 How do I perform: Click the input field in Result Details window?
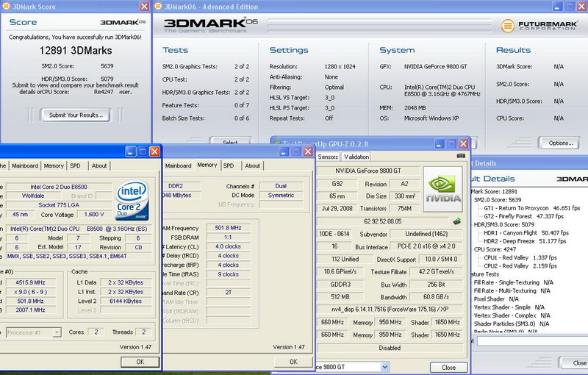coord(532,341)
